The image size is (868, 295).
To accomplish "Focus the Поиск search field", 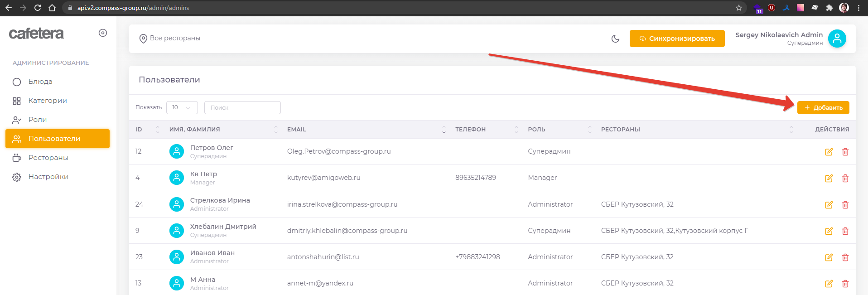I will (x=242, y=107).
